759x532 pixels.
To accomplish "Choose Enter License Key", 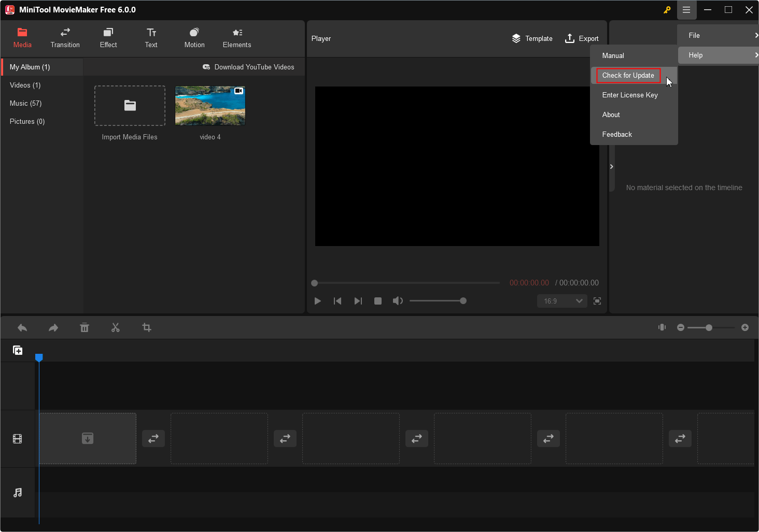I will click(x=634, y=95).
